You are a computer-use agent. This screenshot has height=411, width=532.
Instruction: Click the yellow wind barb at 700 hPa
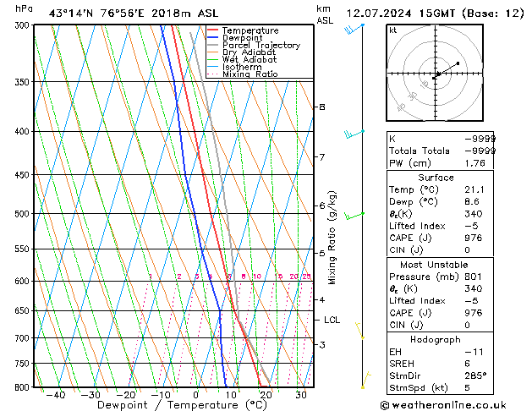pyautogui.click(x=359, y=331)
